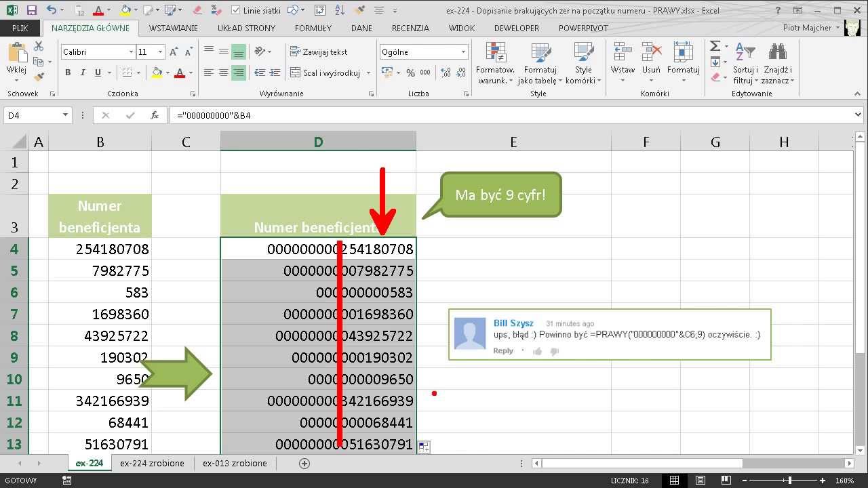Decrease decimal places
This screenshot has width=868, height=488.
(x=459, y=73)
